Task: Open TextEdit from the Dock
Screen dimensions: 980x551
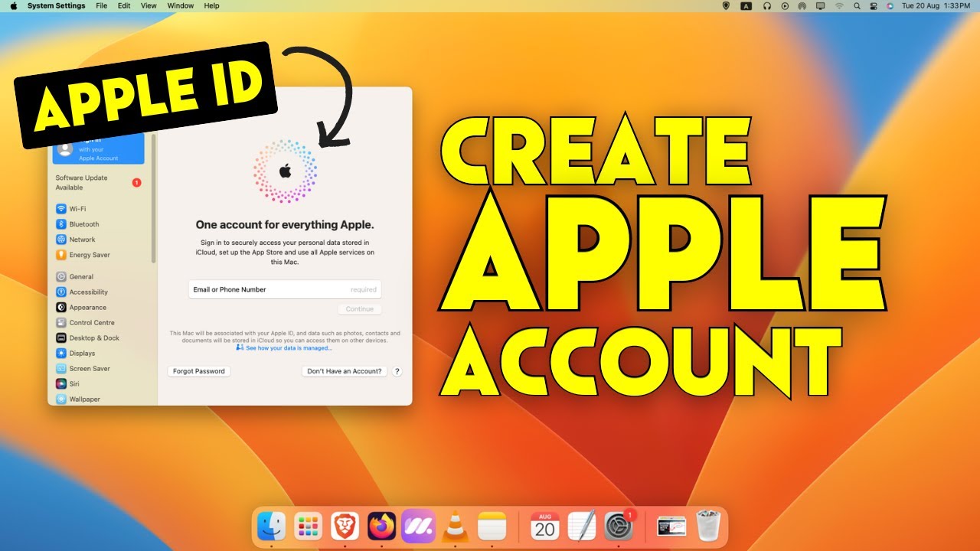Action: coord(582,527)
